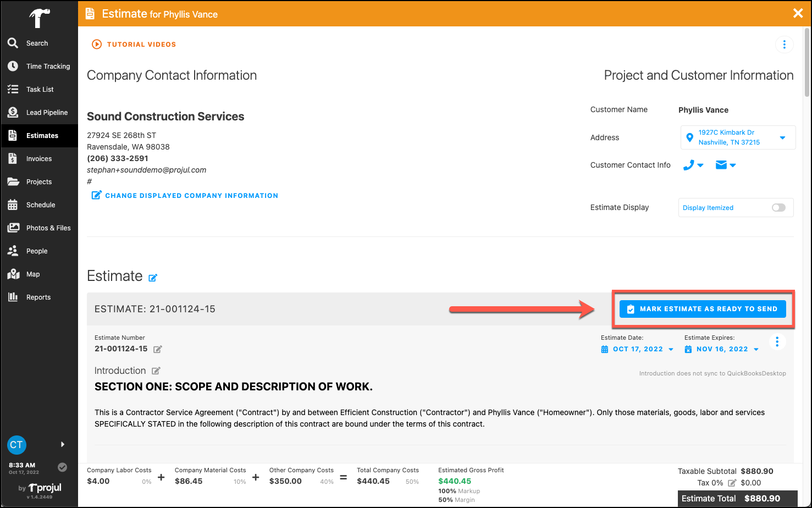Image resolution: width=812 pixels, height=508 pixels.
Task: Open the Schedule view
Action: coord(41,205)
